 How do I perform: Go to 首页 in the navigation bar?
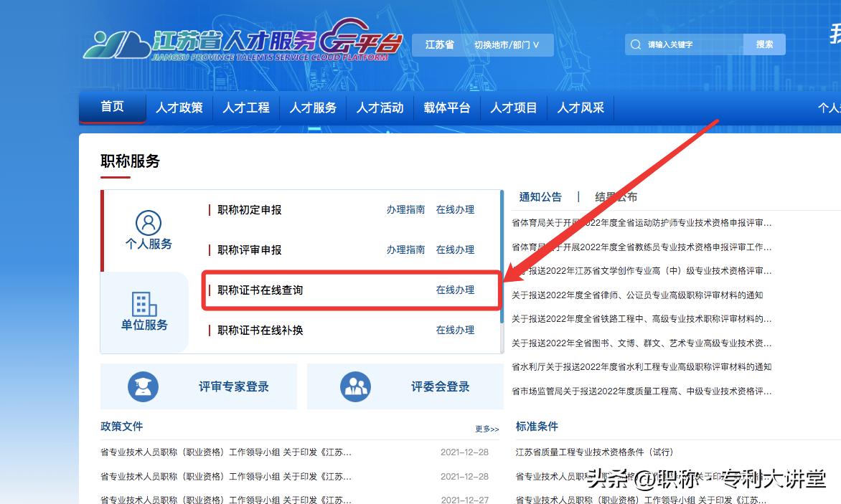pos(111,106)
